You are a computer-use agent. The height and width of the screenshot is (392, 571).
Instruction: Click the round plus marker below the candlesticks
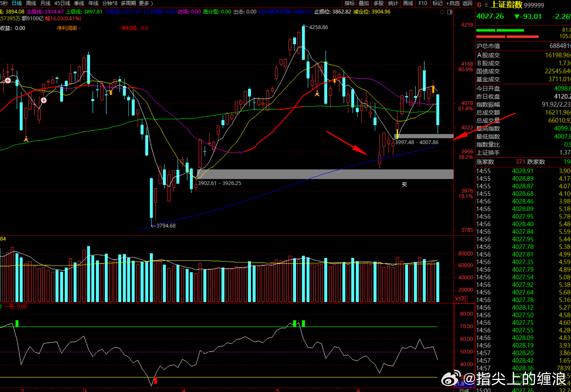44,100
